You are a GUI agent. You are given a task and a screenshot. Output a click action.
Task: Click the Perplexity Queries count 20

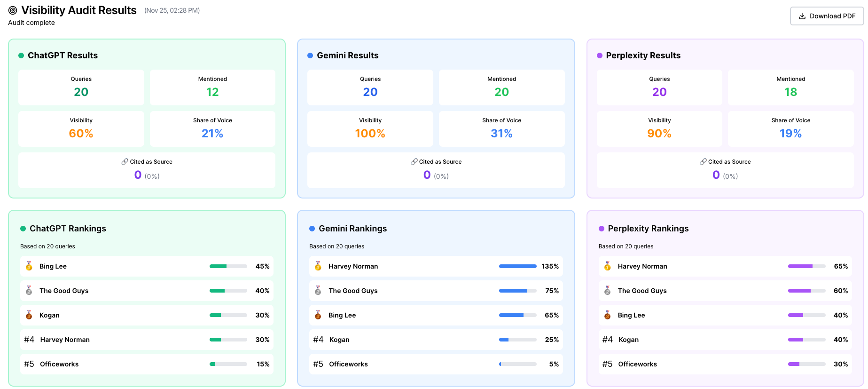pyautogui.click(x=659, y=92)
